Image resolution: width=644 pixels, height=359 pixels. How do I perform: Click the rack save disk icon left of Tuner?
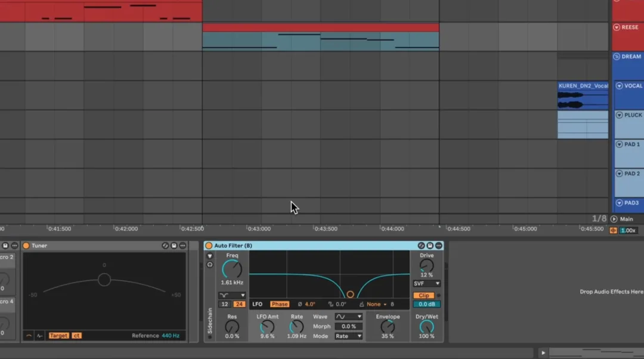coord(5,246)
